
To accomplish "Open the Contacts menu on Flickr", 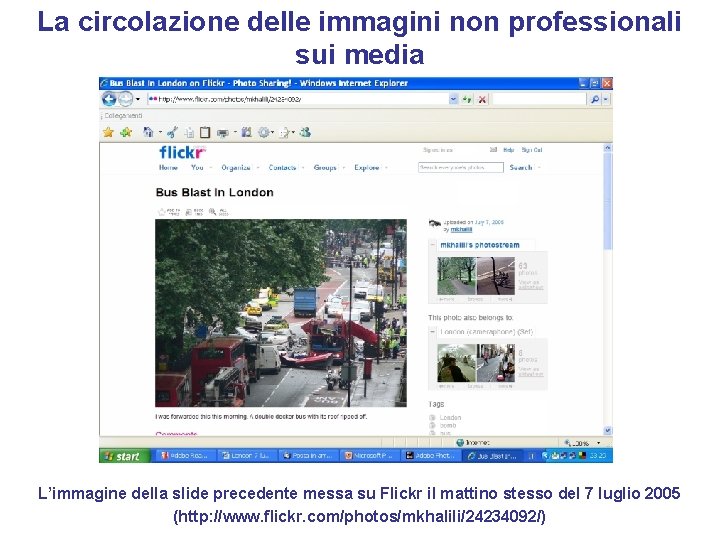I will (282, 168).
